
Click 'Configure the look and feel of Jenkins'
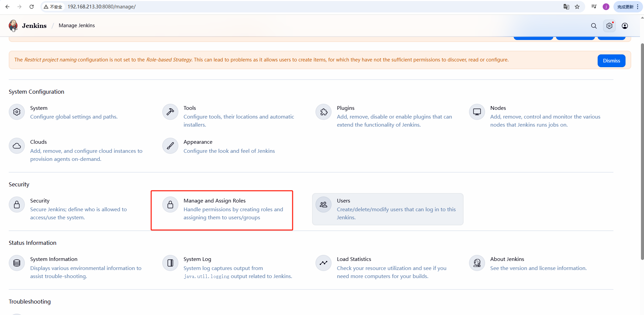point(229,151)
